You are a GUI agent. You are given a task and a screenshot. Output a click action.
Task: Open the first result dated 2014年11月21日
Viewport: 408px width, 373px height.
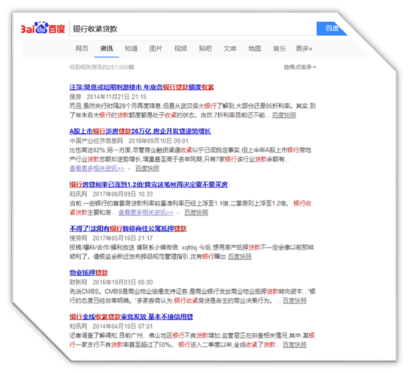click(142, 87)
